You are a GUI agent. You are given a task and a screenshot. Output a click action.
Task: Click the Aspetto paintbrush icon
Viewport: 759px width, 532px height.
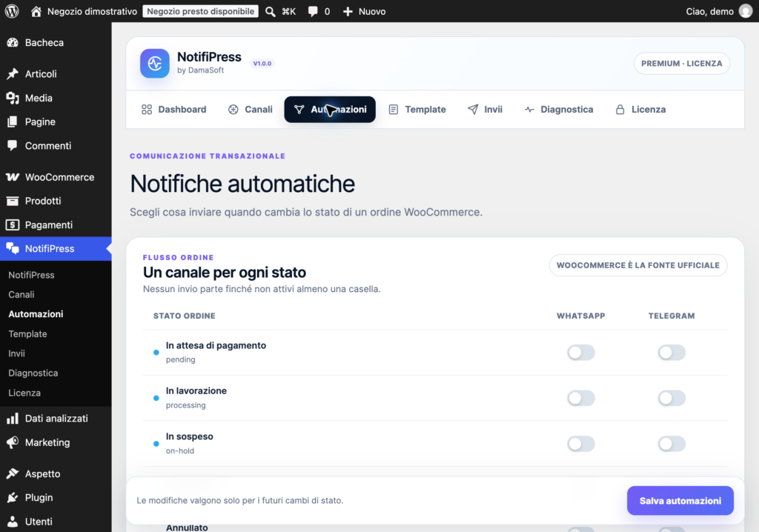coord(13,473)
